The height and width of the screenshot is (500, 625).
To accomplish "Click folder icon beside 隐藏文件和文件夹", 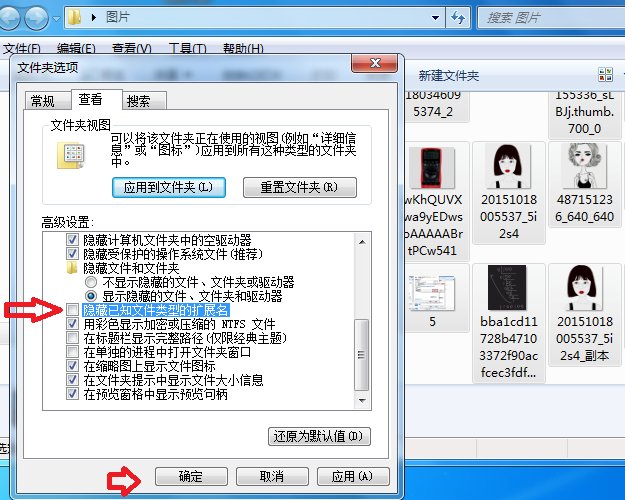I will pyautogui.click(x=72, y=268).
